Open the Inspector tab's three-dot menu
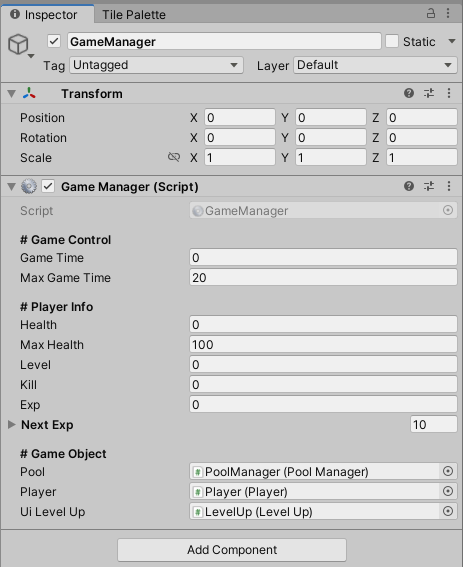Screen dimensions: 463x567 448,13
